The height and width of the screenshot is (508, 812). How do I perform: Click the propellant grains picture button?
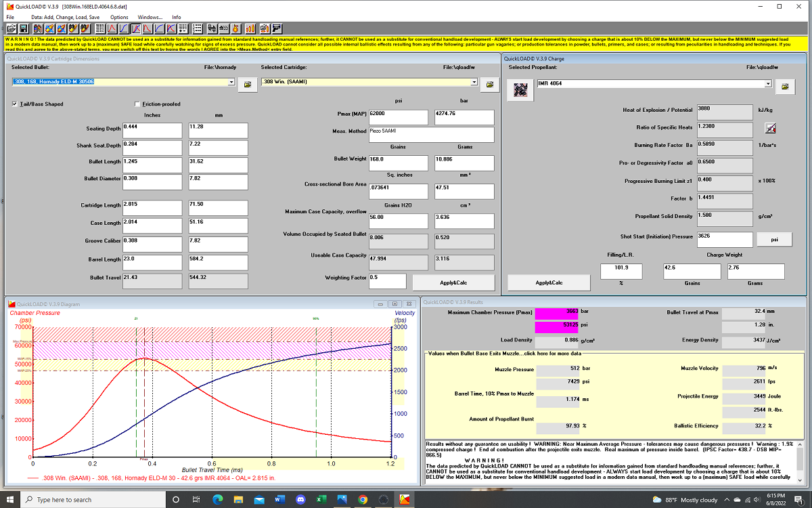point(520,89)
